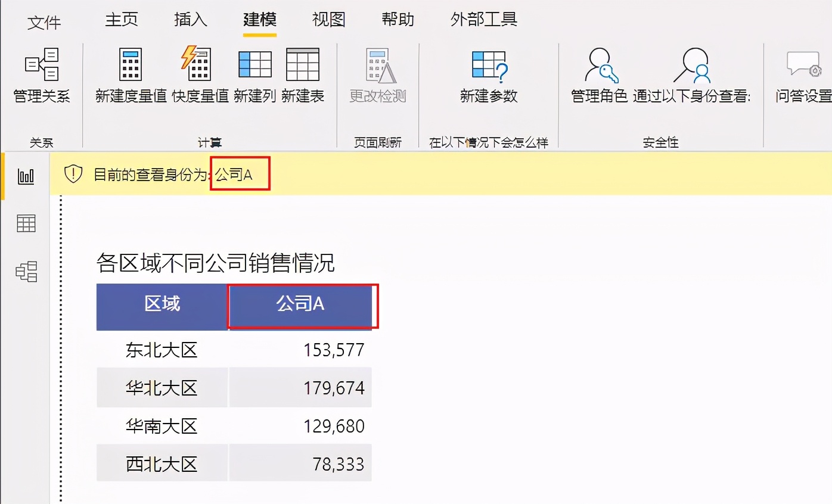Select the 东北大区 row label
The height and width of the screenshot is (504, 832).
pos(162,350)
